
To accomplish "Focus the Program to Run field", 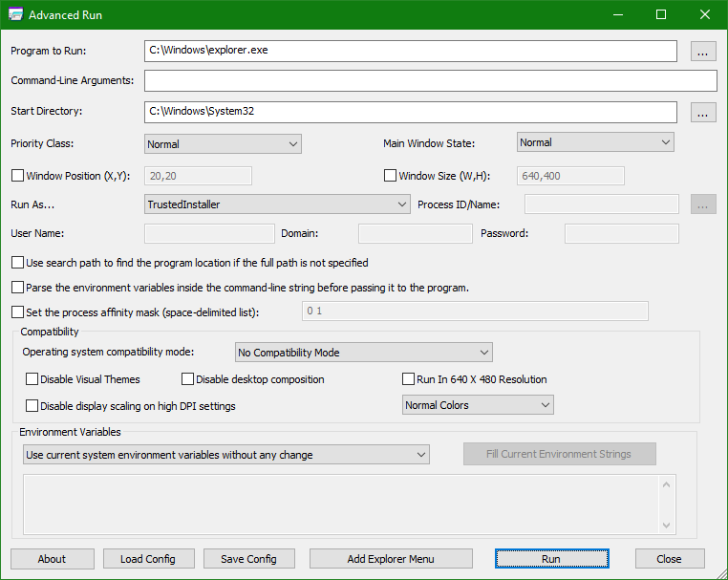I will [411, 51].
